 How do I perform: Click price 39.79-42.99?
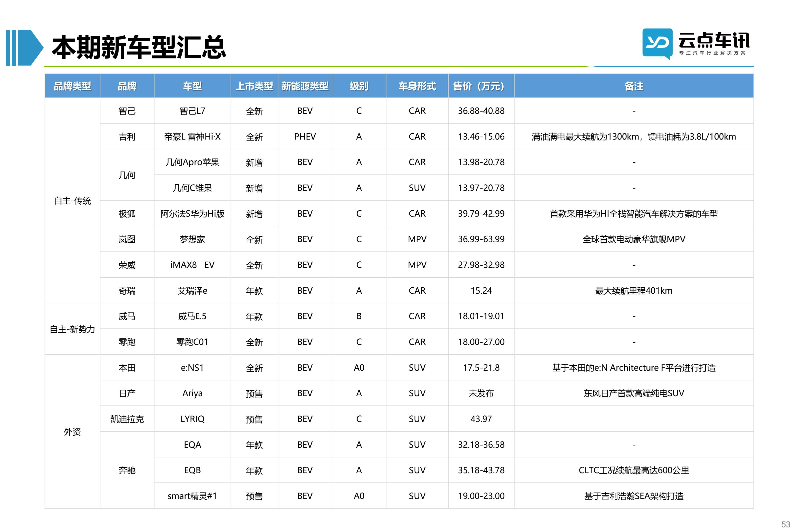481,214
